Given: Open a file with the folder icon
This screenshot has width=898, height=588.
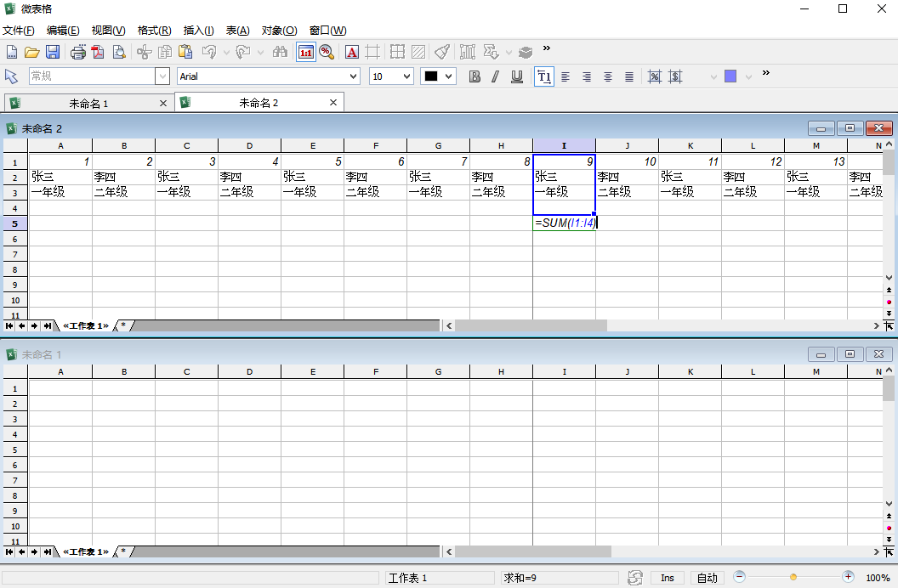Looking at the screenshot, I should [x=31, y=52].
